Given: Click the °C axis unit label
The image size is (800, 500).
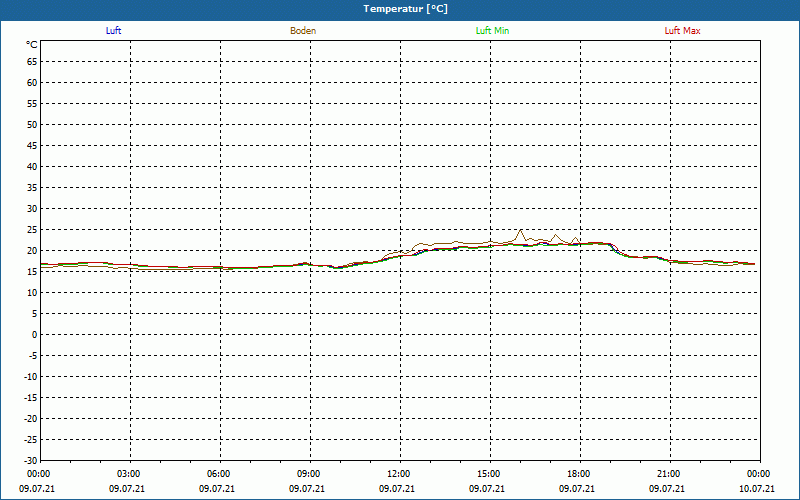Looking at the screenshot, I should 32,45.
